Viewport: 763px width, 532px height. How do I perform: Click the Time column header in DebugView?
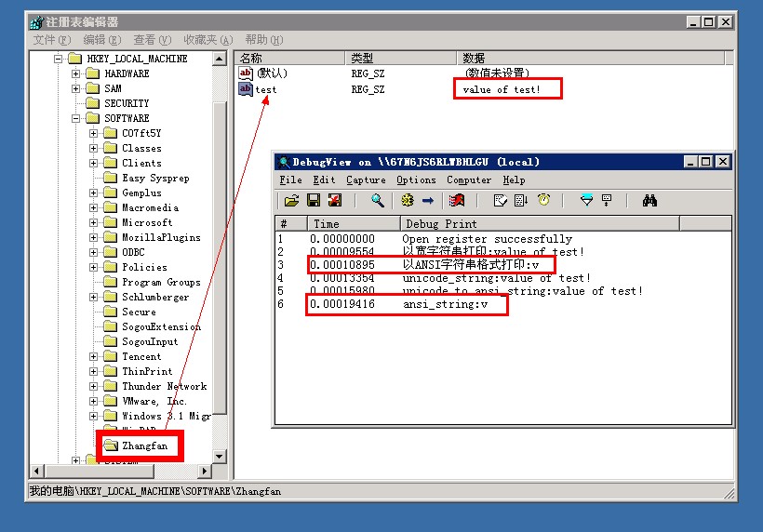(354, 224)
